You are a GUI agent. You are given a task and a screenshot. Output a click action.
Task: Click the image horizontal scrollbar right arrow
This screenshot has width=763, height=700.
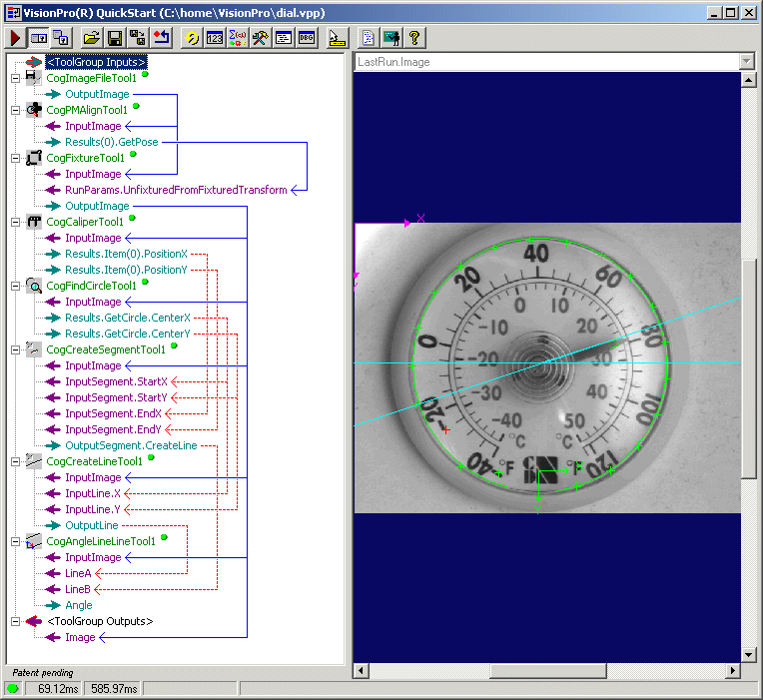733,671
